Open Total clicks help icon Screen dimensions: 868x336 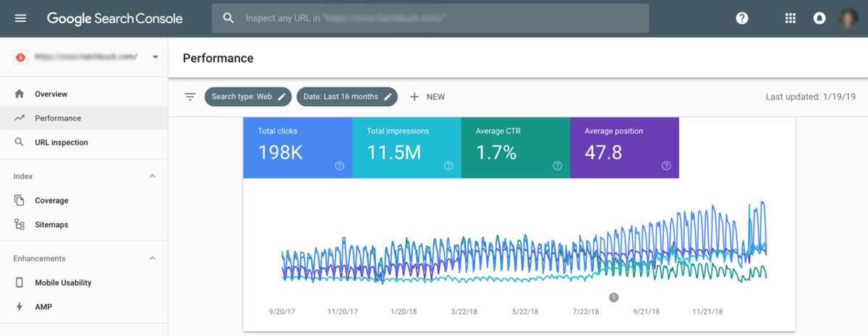(339, 165)
